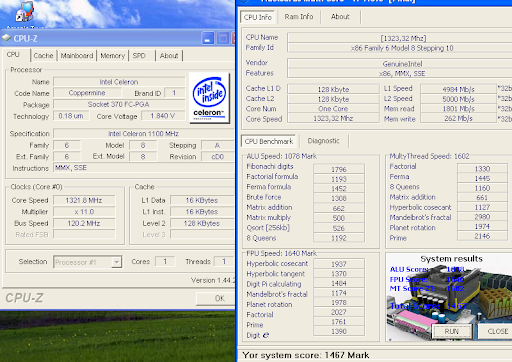Click the MultiThread Mandelbrot's fractal score 2980
512x362 pixels.
[482, 217]
